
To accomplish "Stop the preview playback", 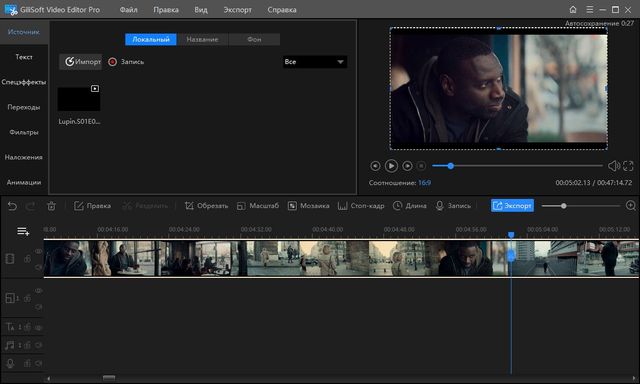I will 422,166.
